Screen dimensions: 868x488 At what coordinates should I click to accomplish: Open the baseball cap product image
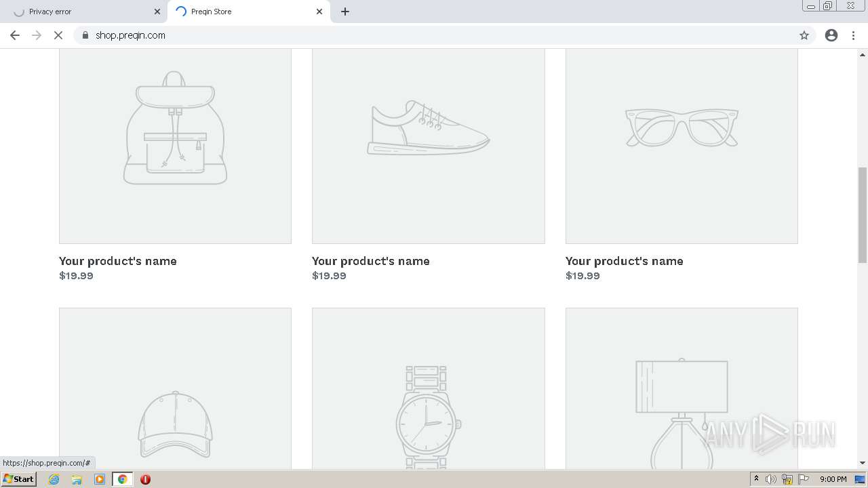click(175, 388)
